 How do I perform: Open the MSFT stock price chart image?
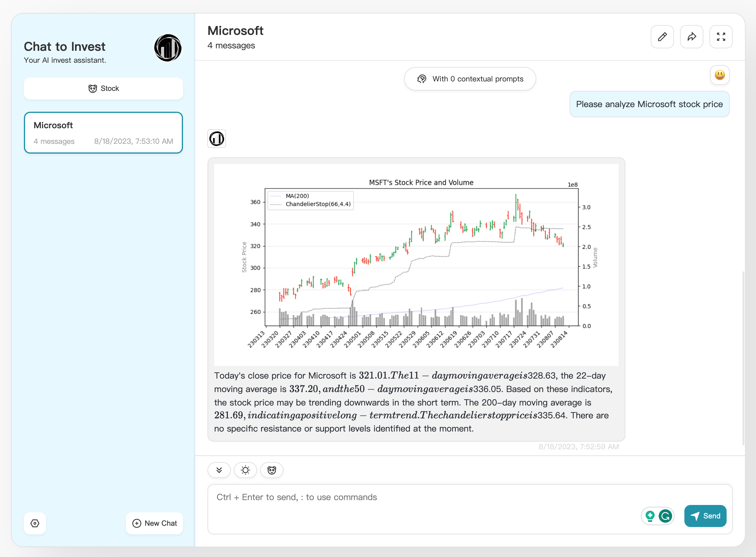pyautogui.click(x=416, y=265)
